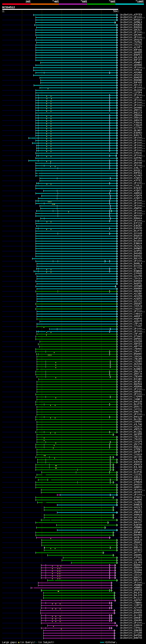The image size is (146, 644).
Task: Select the UniRef100_Q0CXS2 label
Action: pyautogui.click(x=131, y=301)
